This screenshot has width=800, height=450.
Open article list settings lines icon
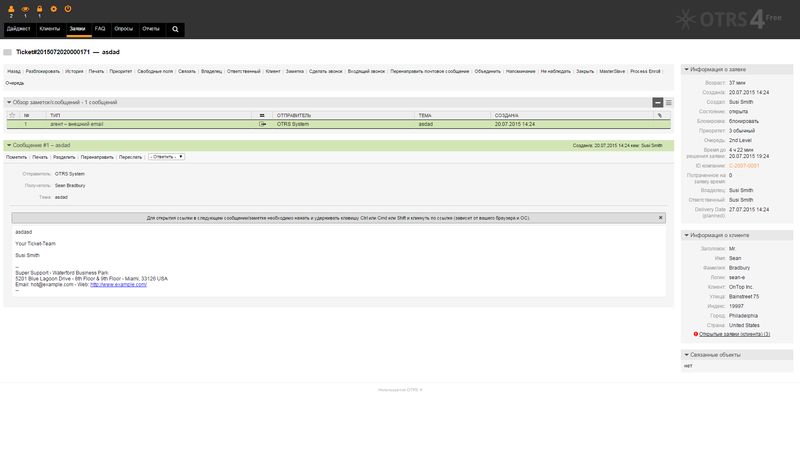pos(668,103)
